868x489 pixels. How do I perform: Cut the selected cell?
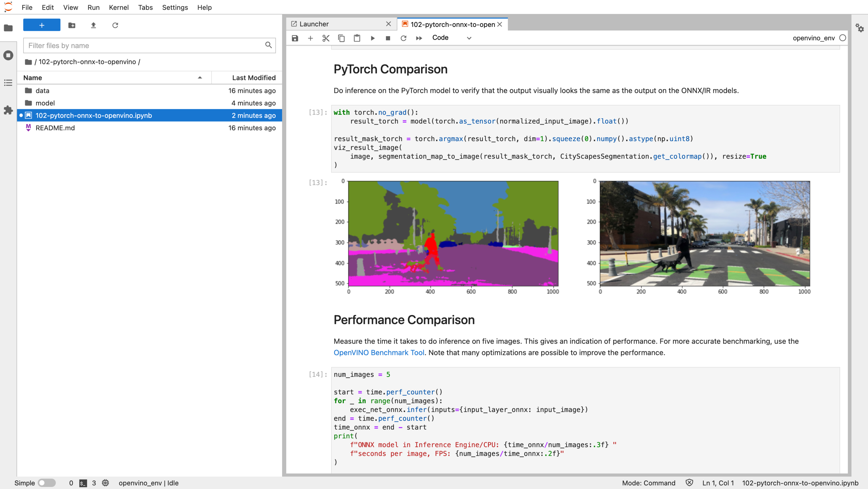click(326, 38)
